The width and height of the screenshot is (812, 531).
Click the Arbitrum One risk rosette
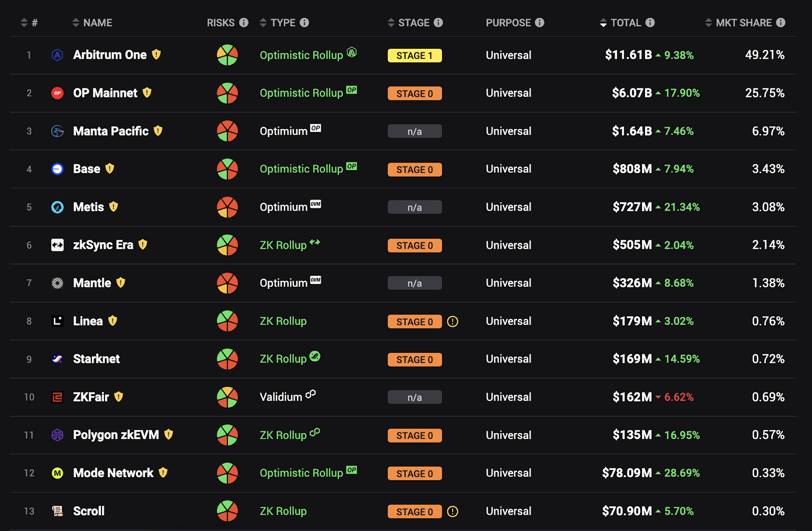click(x=227, y=55)
